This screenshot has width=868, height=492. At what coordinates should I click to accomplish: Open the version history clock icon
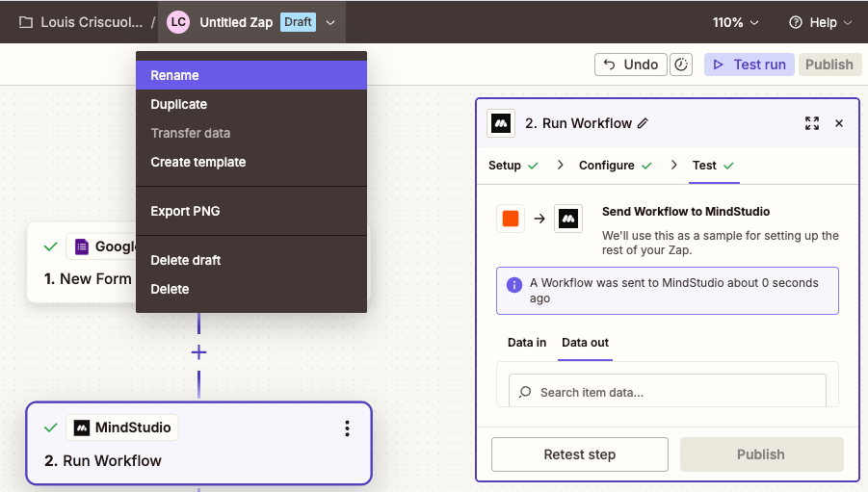(x=681, y=65)
